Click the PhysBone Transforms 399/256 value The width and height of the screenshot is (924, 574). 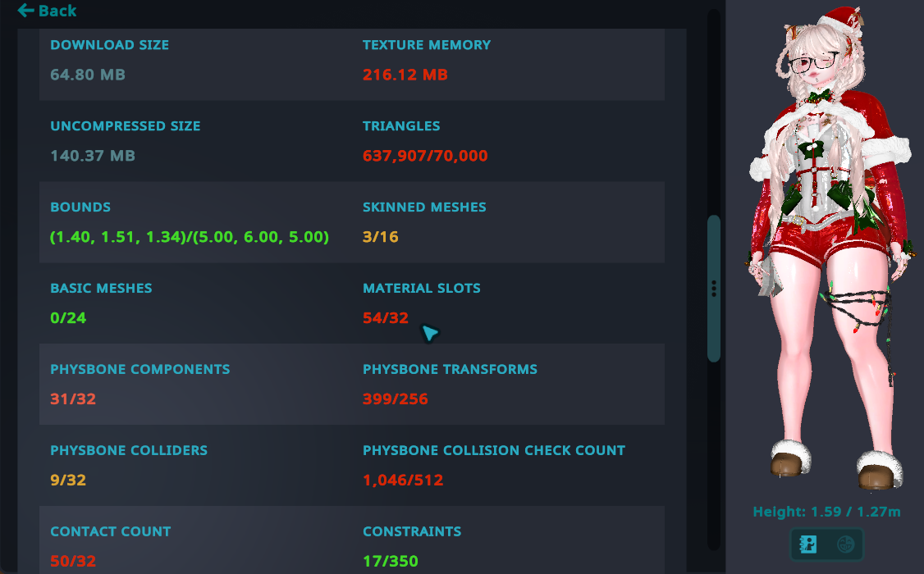click(x=396, y=399)
